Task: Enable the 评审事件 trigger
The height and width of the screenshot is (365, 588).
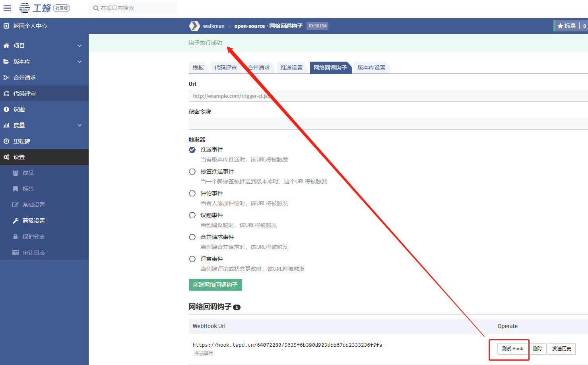Action: tap(192, 259)
